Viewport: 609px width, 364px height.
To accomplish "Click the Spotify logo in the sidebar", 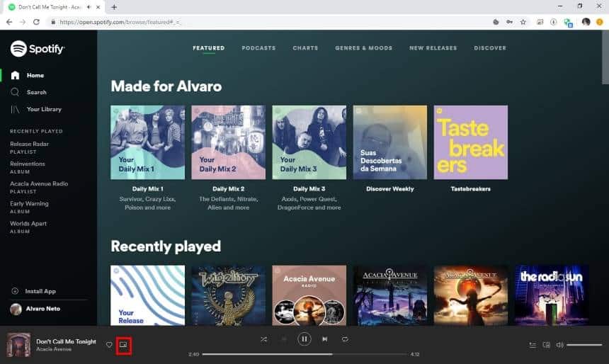I will (x=38, y=49).
